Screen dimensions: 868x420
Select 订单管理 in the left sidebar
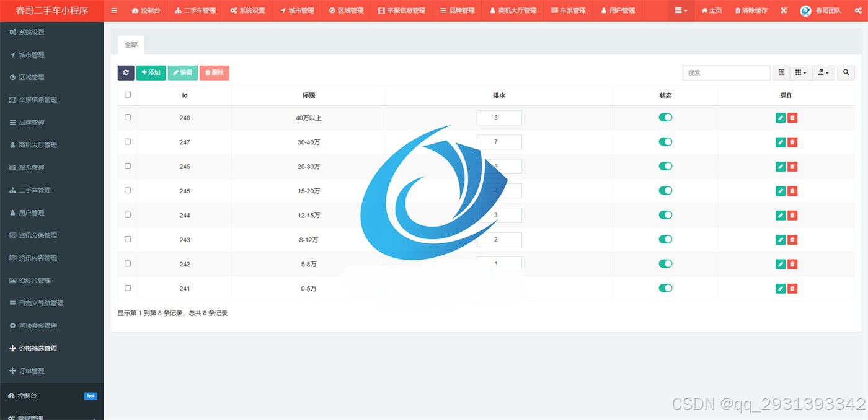pos(32,370)
